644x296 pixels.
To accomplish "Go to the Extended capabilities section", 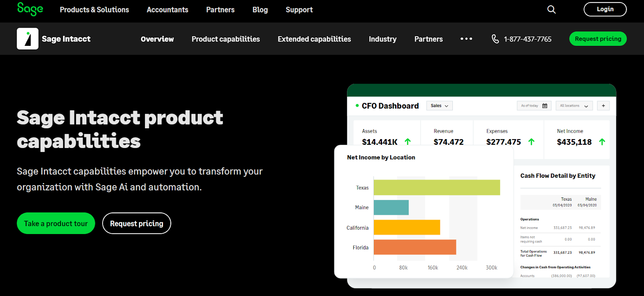I will tap(314, 39).
